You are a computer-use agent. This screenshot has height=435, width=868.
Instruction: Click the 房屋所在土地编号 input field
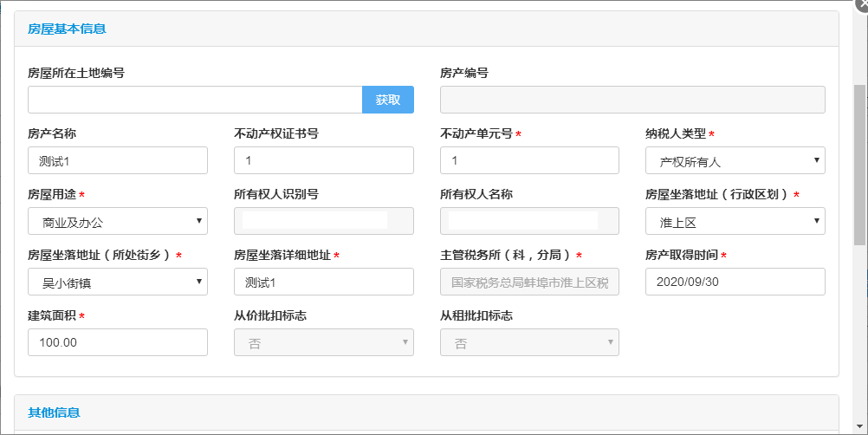coord(195,100)
